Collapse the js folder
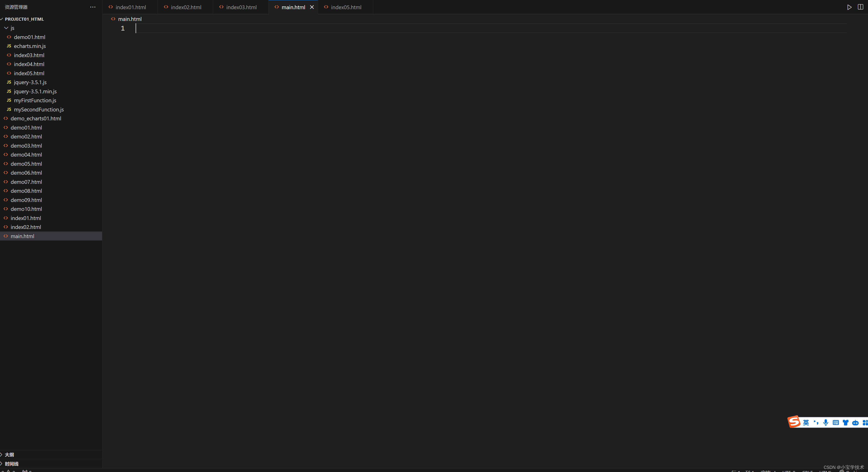Image resolution: width=868 pixels, height=472 pixels. (6, 28)
